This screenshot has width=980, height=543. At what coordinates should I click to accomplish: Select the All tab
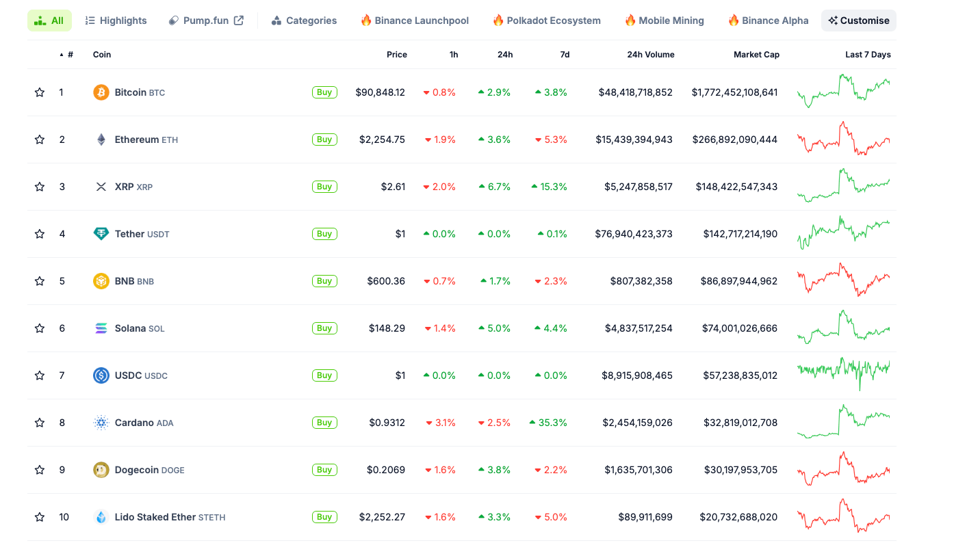pyautogui.click(x=49, y=20)
